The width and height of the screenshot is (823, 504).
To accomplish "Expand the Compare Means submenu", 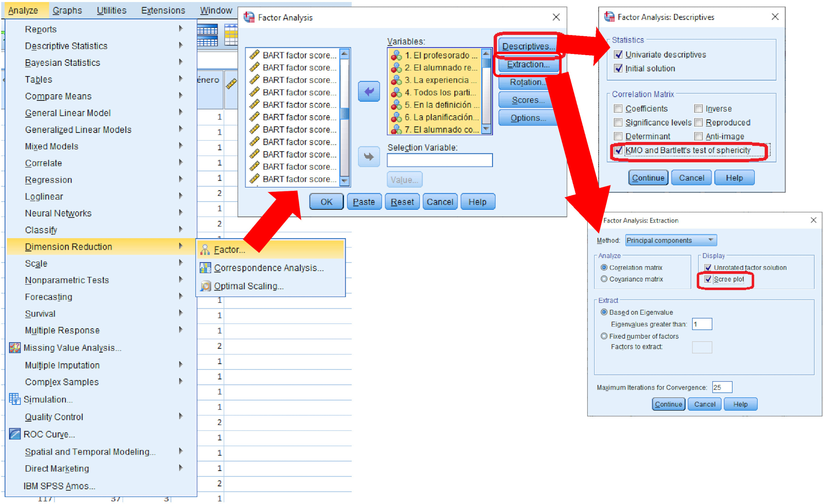I will pyautogui.click(x=101, y=96).
